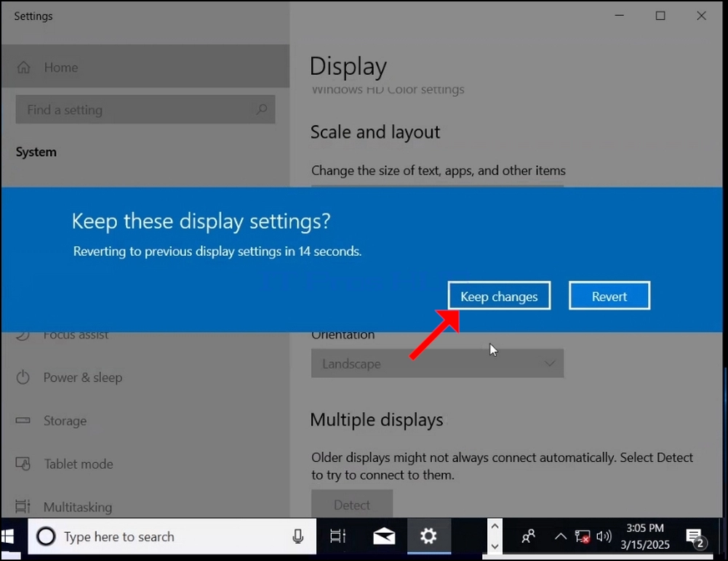The image size is (728, 561).
Task: Open the Action Center notifications icon
Action: point(695,537)
